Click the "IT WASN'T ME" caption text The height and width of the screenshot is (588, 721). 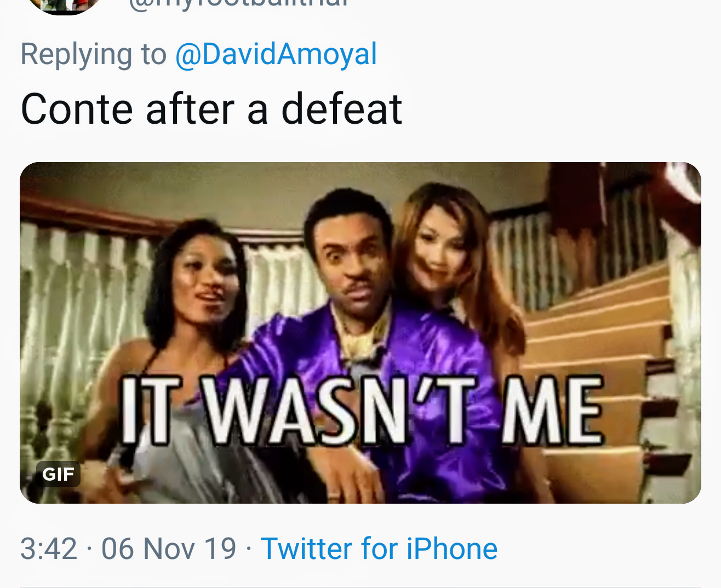pos(362,411)
